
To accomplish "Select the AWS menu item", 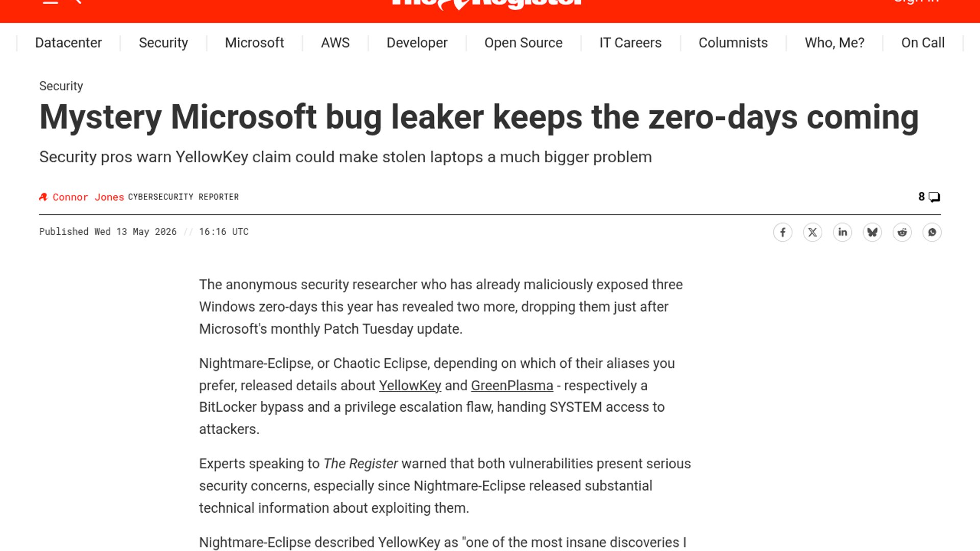I will click(335, 43).
